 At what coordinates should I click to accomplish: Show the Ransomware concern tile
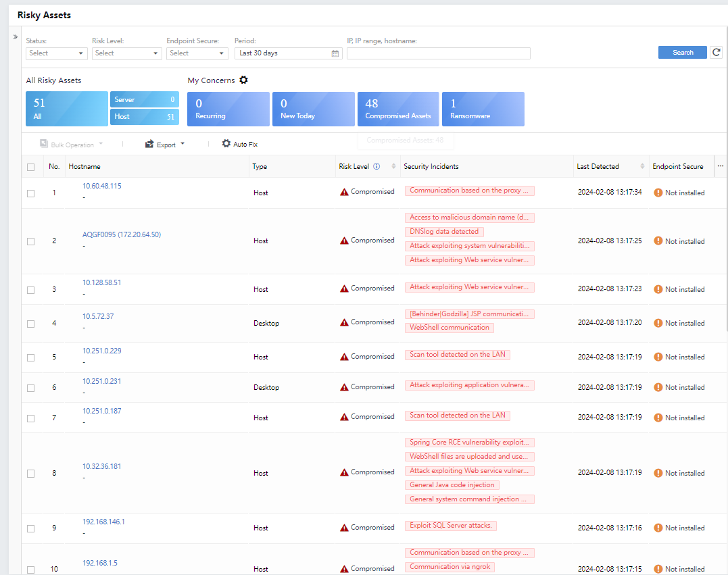pos(483,109)
